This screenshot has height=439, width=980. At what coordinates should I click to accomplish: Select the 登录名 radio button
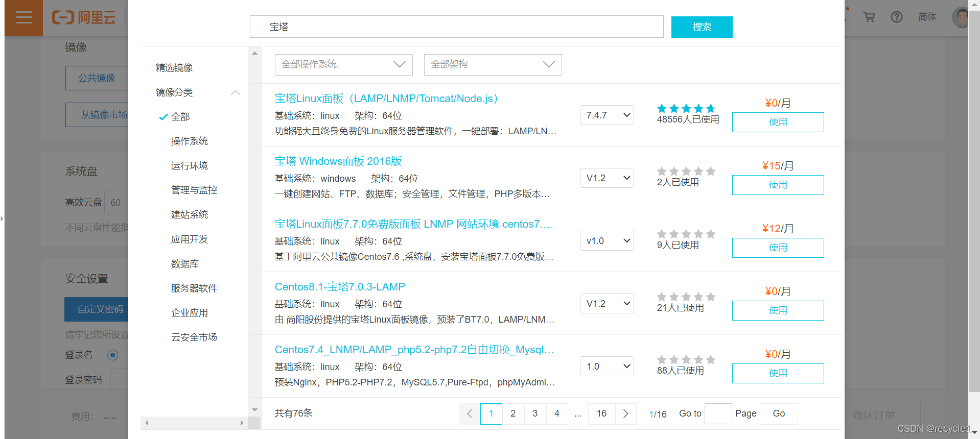(113, 355)
